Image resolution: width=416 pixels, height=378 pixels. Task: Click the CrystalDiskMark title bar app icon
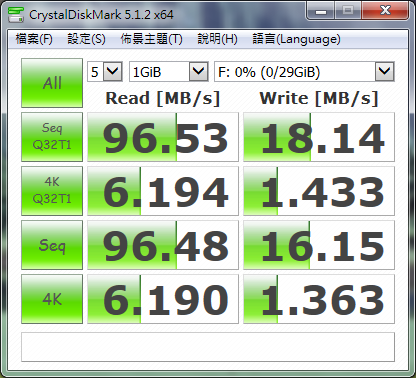coord(16,14)
